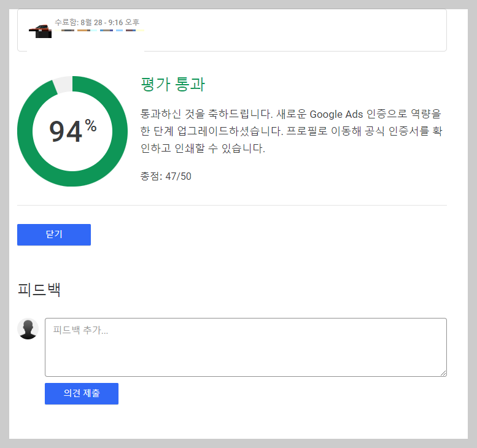Click the 평가 통과 heading

(x=173, y=84)
